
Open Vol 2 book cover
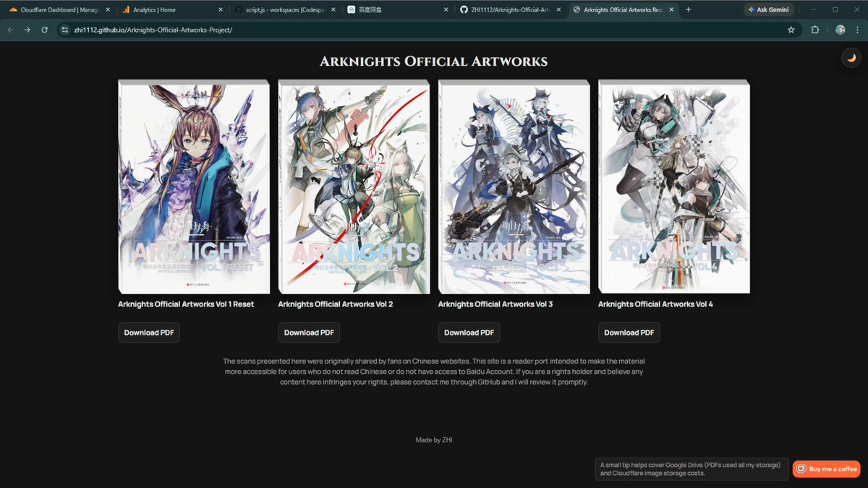click(x=354, y=187)
